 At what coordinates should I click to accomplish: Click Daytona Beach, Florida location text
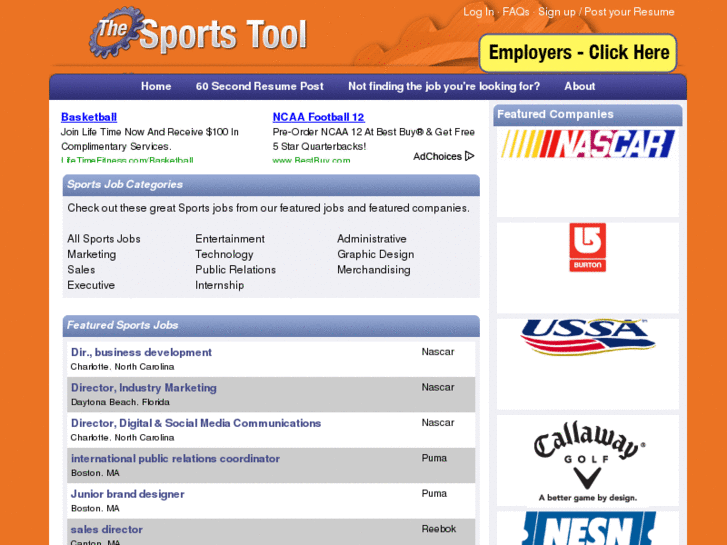(120, 402)
